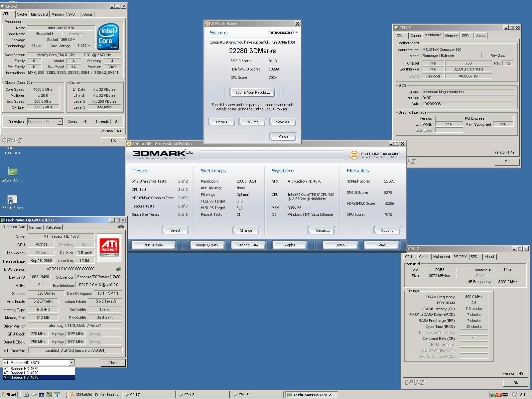Image resolution: width=532 pixels, height=399 pixels.
Task: Launch Super Pi from quick launch
Action: [57, 395]
